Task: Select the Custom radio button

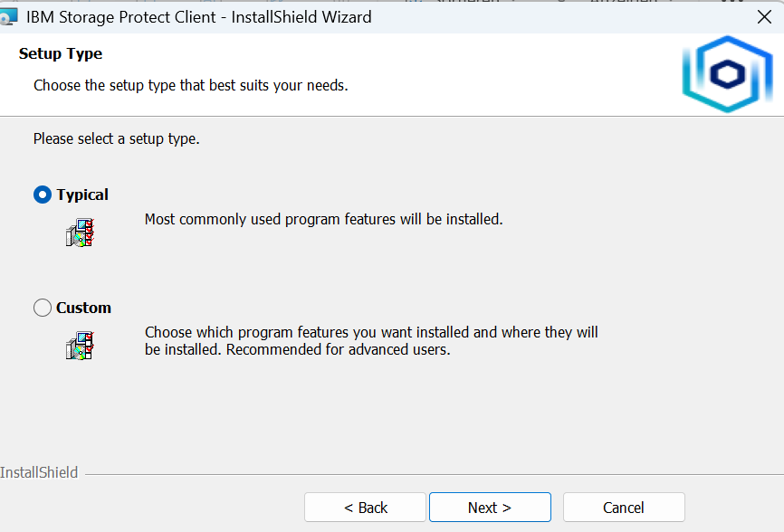Action: (43, 308)
